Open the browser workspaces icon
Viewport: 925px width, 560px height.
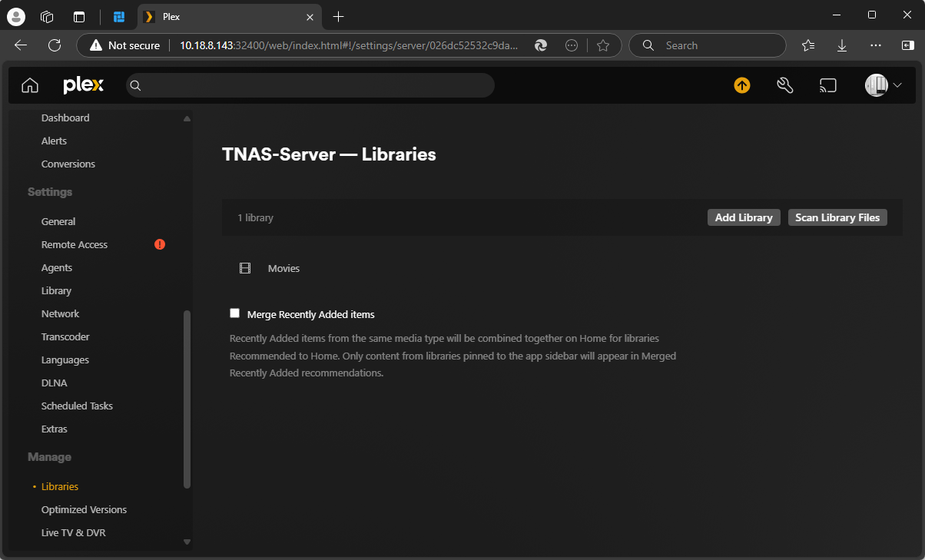click(x=47, y=16)
